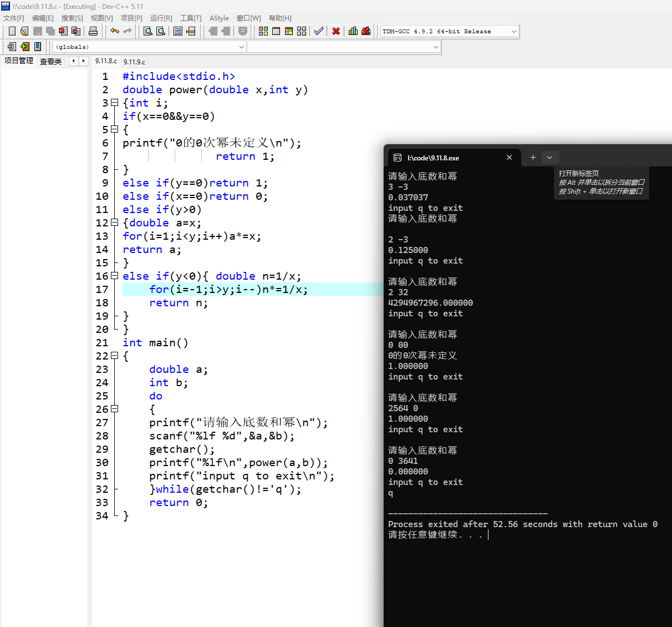The image size is (672, 627).
Task: Click line number 21 in the gutter
Action: [102, 342]
